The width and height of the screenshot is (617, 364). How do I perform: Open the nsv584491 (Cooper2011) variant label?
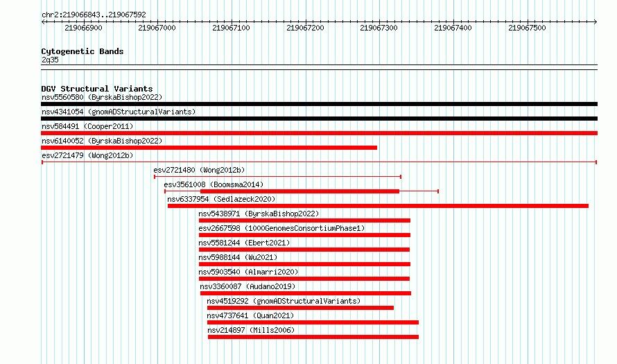click(87, 126)
